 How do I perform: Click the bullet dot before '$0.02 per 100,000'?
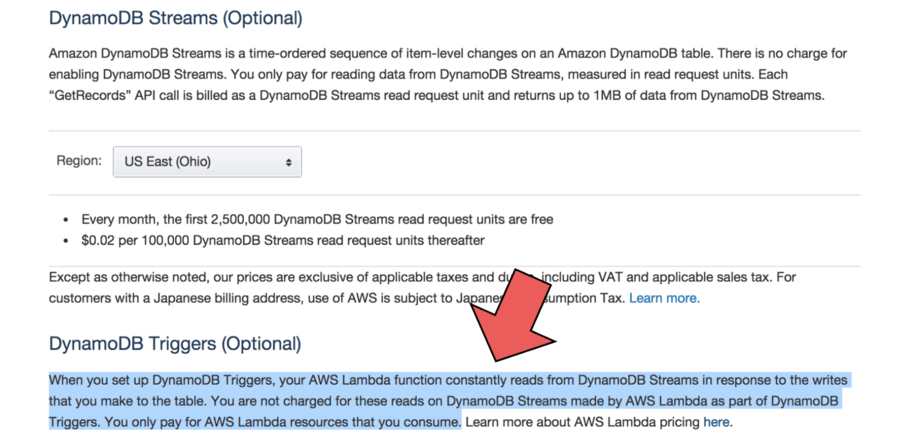66,241
